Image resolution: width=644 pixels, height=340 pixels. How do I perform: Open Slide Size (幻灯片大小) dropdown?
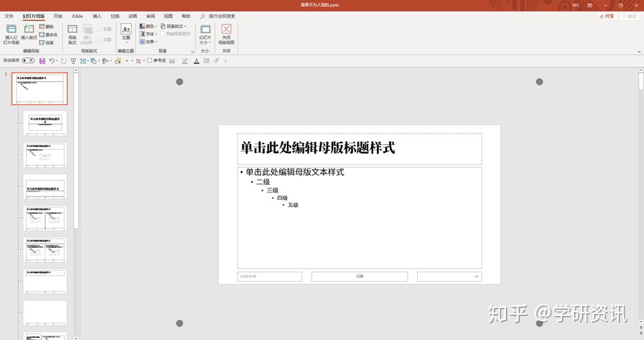(x=205, y=34)
